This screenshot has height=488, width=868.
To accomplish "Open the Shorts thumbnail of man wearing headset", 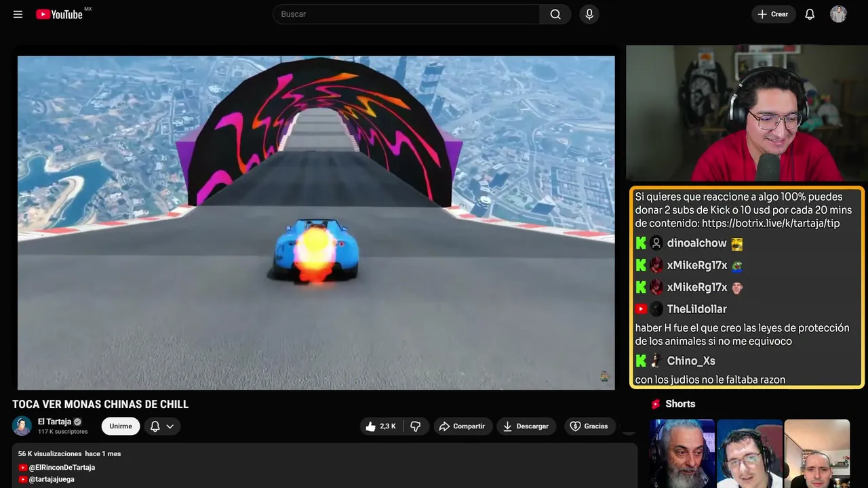I will click(x=749, y=453).
